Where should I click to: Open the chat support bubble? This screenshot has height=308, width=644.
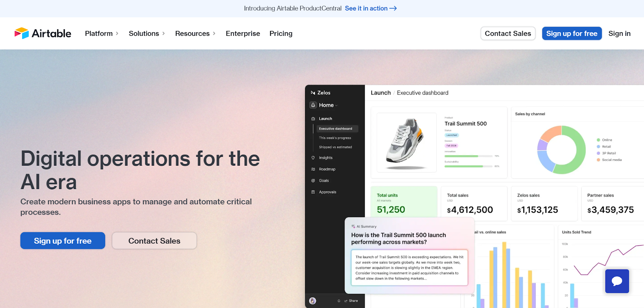(617, 281)
